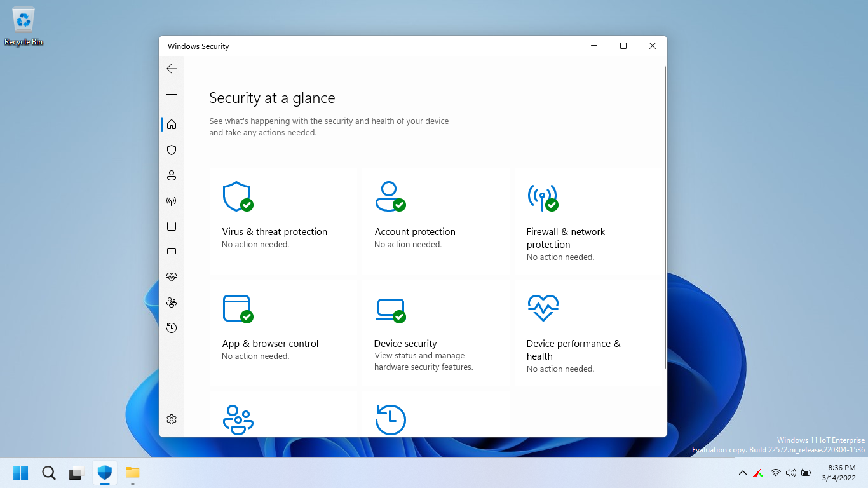Click "No action needed." under App & browser control

point(255,356)
